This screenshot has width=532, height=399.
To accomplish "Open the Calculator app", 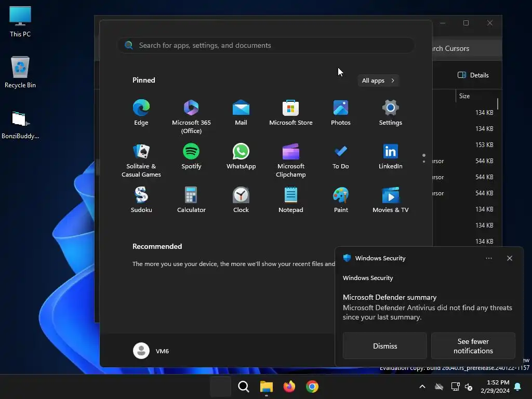I will click(x=191, y=200).
